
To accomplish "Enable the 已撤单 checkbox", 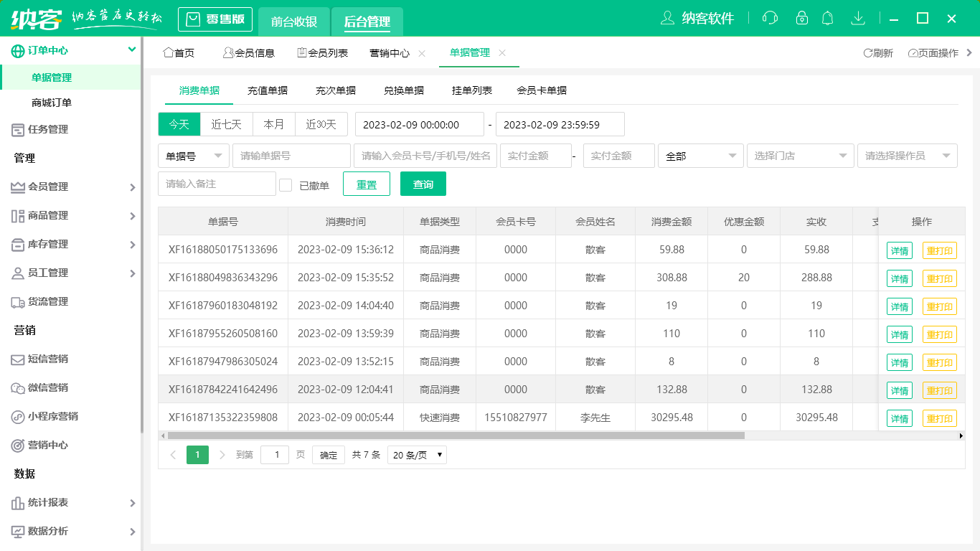I will coord(285,184).
